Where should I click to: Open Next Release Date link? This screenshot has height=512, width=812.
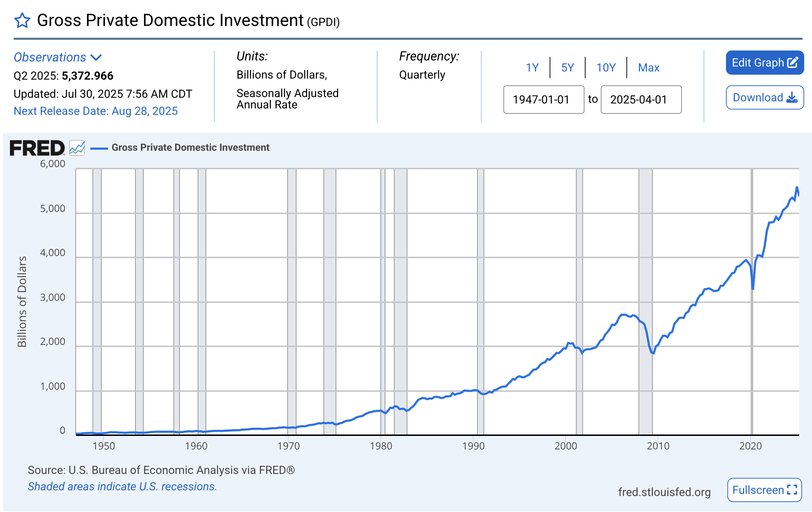coord(96,111)
